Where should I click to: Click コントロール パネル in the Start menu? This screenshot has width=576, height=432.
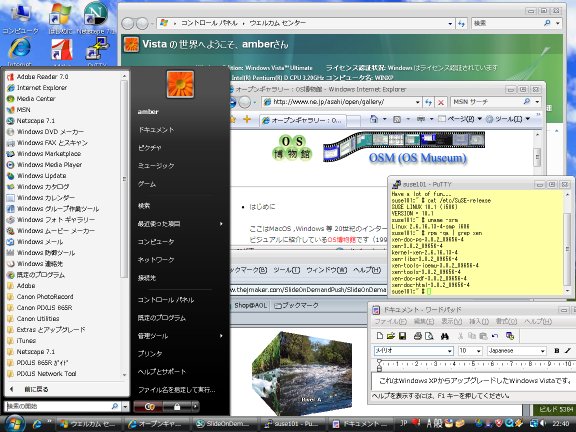(x=166, y=300)
